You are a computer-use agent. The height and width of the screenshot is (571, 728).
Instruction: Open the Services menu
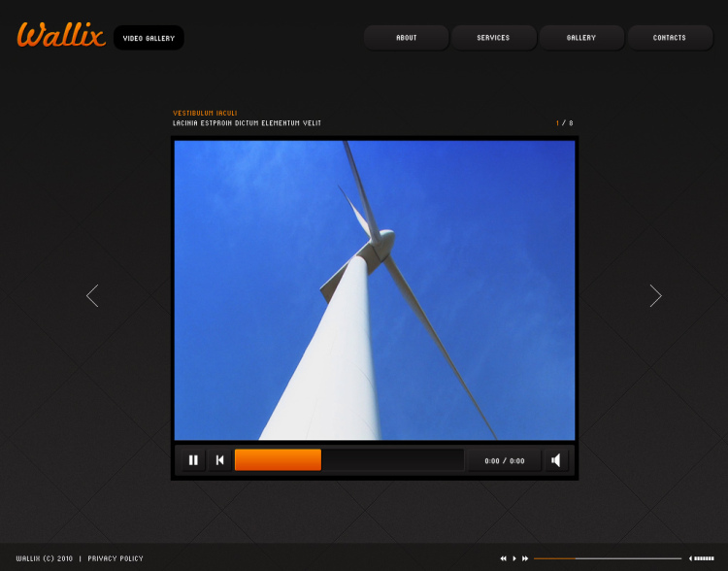[x=493, y=38]
